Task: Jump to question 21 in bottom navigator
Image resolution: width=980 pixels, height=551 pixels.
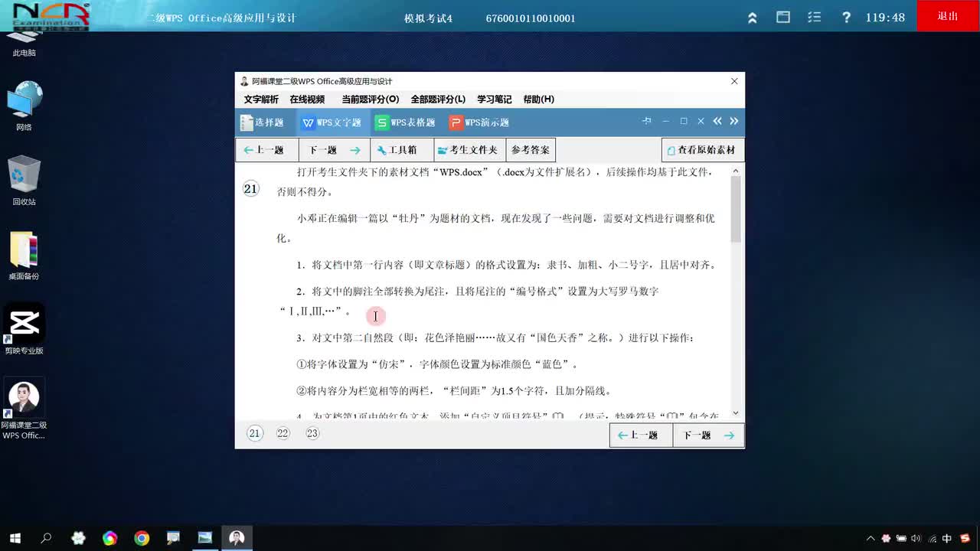Action: (255, 433)
